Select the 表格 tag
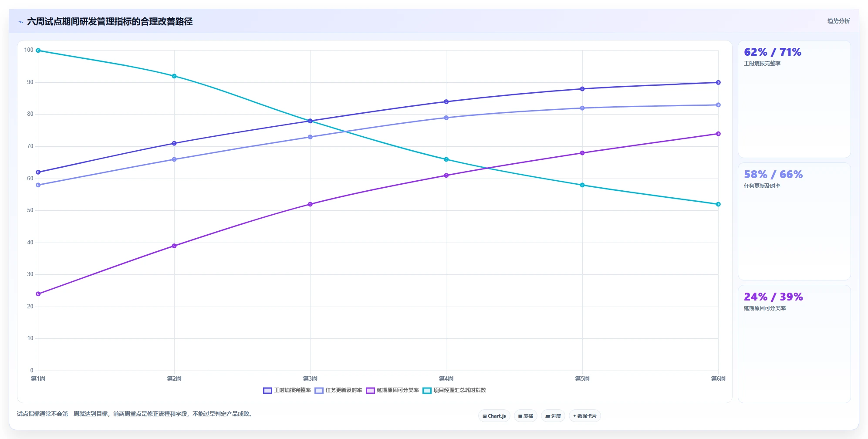This screenshot has width=868, height=439. [526, 416]
